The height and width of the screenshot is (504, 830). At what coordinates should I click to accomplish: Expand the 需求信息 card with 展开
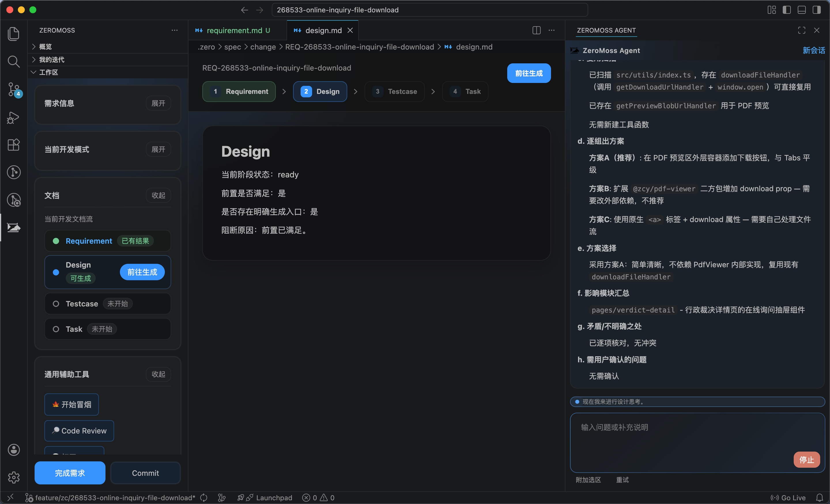tap(158, 103)
